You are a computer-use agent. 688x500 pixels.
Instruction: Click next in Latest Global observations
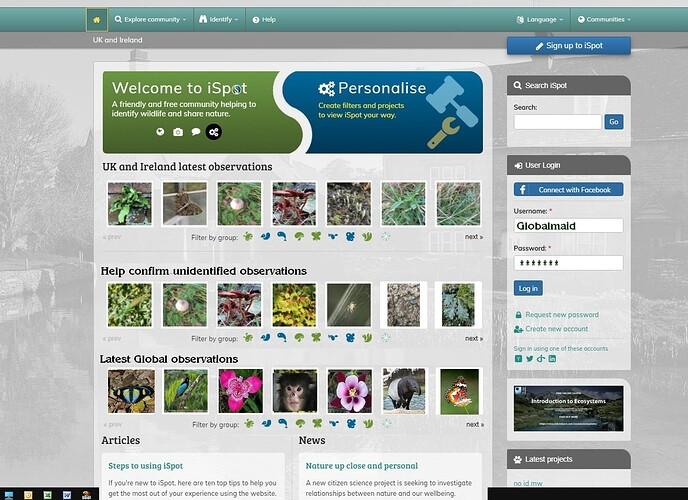475,424
